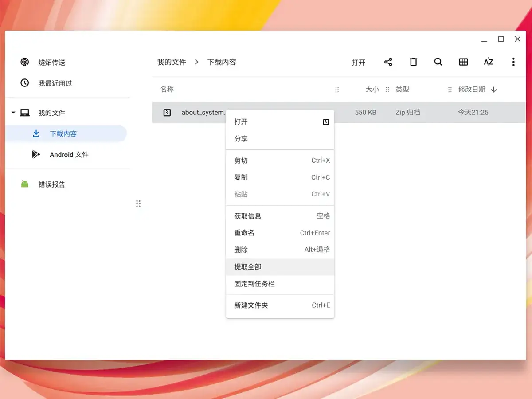
Task: Click the clock icon for recent files
Action: (x=25, y=83)
